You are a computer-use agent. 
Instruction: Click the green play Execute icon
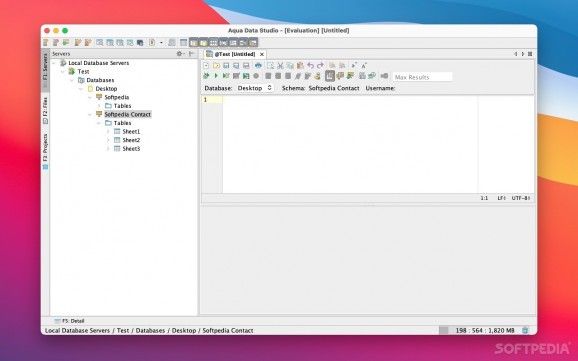pos(216,76)
